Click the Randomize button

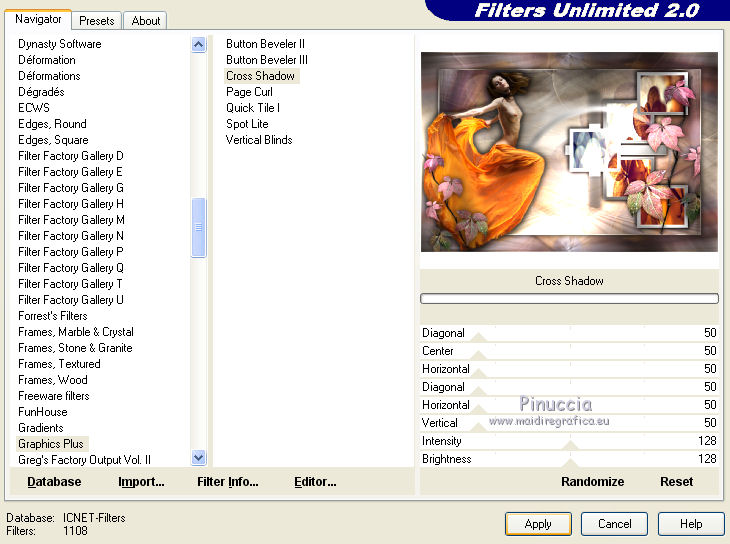[x=592, y=482]
